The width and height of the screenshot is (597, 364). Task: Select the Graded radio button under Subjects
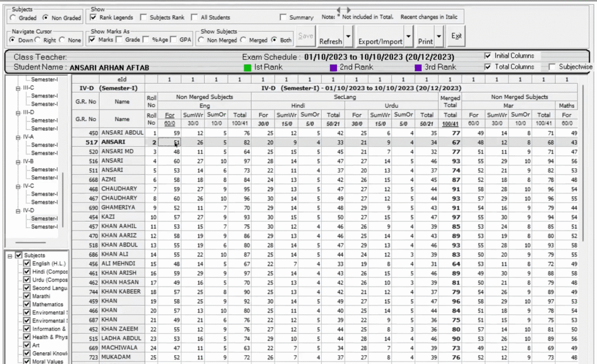[x=13, y=18]
